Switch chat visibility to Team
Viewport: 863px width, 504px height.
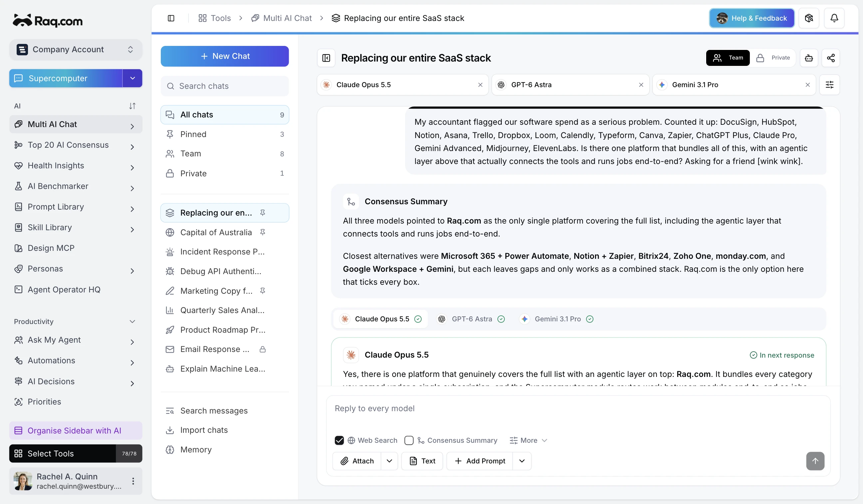click(728, 58)
